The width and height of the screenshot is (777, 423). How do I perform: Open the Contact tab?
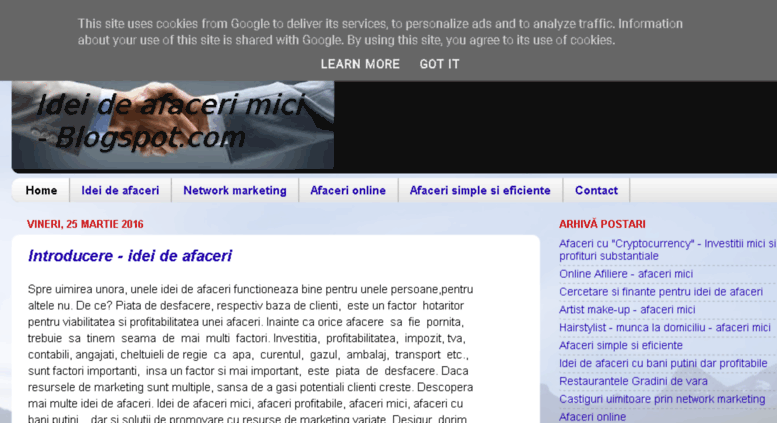click(x=596, y=190)
